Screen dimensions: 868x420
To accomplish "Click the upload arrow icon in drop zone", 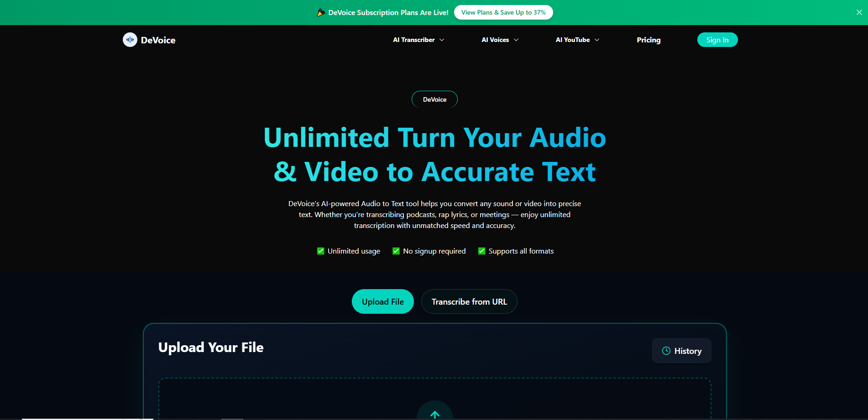I will pos(434,414).
